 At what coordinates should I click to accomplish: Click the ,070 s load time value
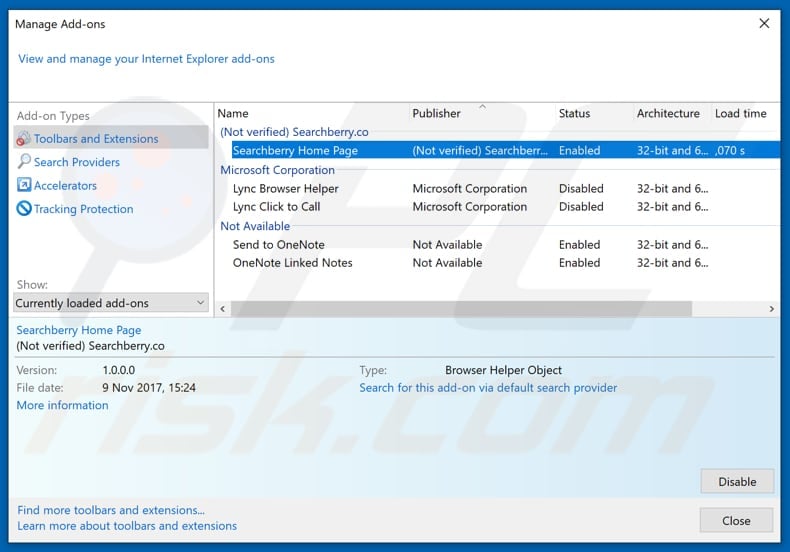730,150
